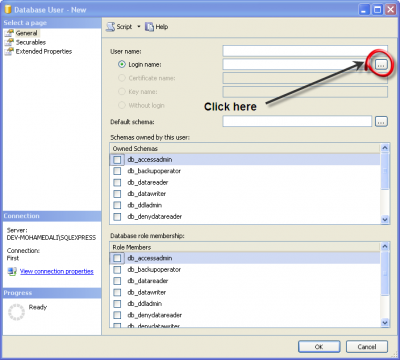Screen dimensions: 400x360
Task: Click Owned Schemas scroll up arrow
Action: pos(385,148)
